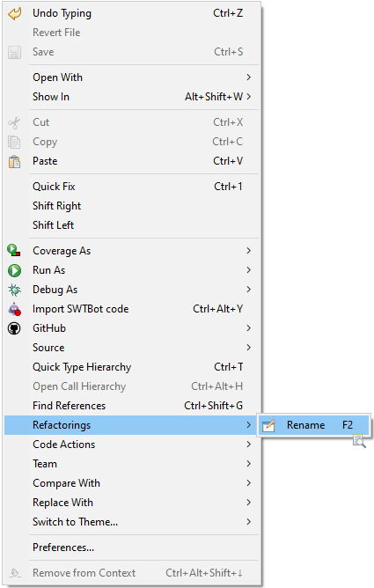Click the Undo Typing arrow icon
The height and width of the screenshot is (588, 374).
(x=15, y=13)
